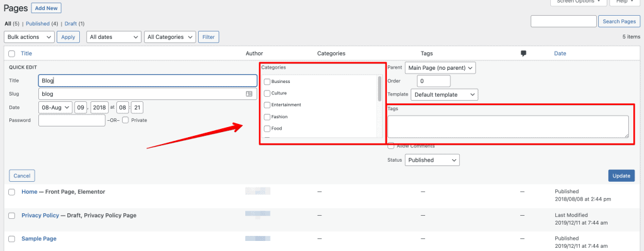
Task: Open the Bulk actions dropdown
Action: coord(29,37)
